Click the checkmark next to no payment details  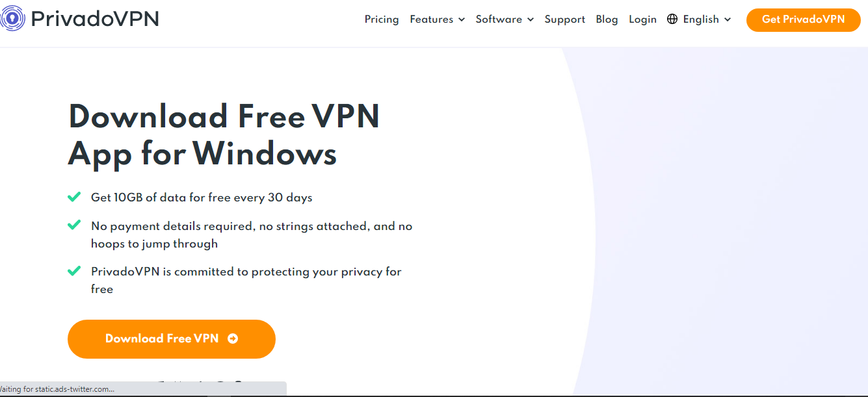click(x=74, y=225)
